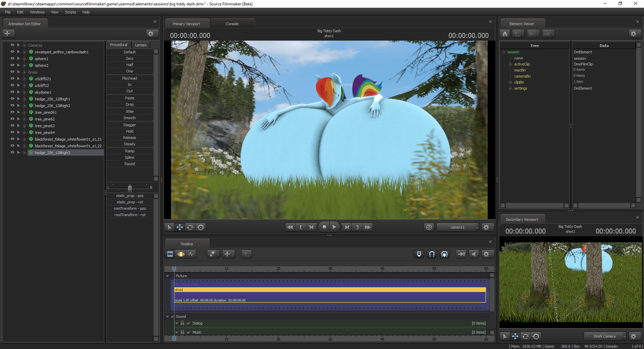Jump backward with the rewind button

pyautogui.click(x=290, y=227)
